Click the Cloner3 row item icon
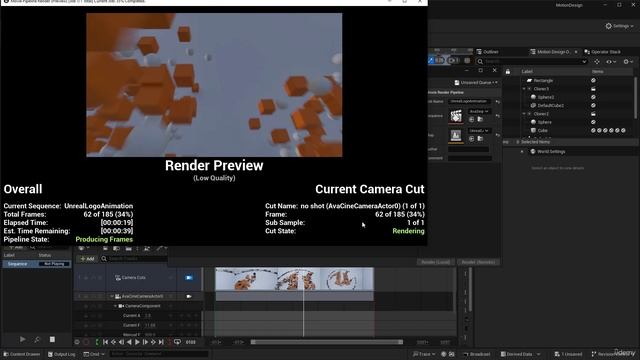This screenshot has width=640, height=360. pyautogui.click(x=593, y=89)
